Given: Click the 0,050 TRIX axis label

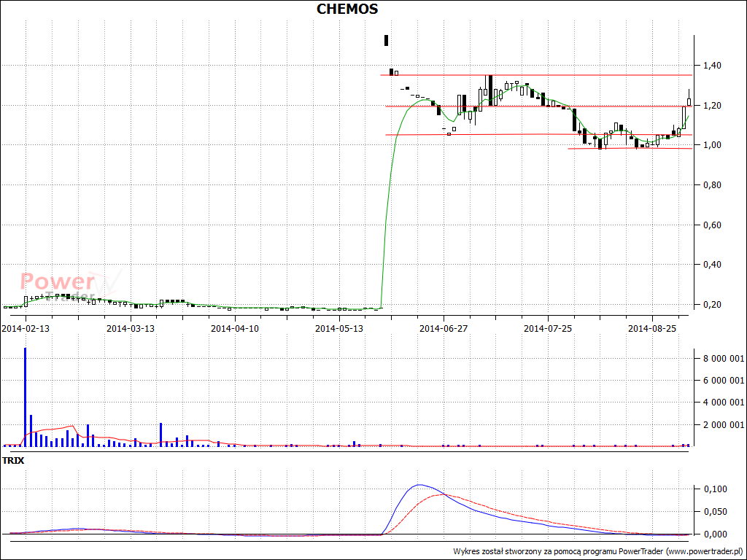Looking at the screenshot, I should pyautogui.click(x=714, y=511).
